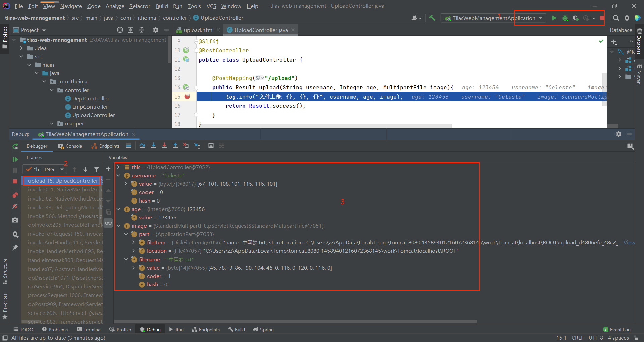Collapse the image variable node
Screen dimensions: 644x342
118,226
